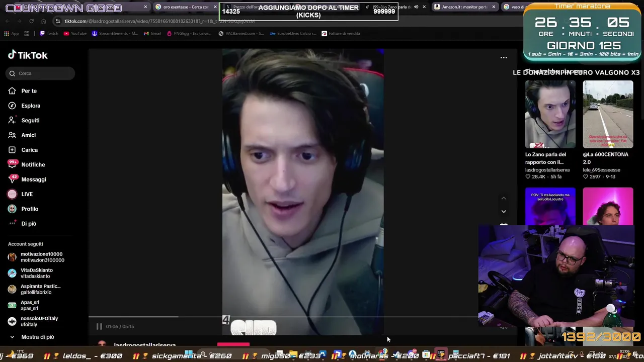Open site info icon in address bar

point(58,21)
